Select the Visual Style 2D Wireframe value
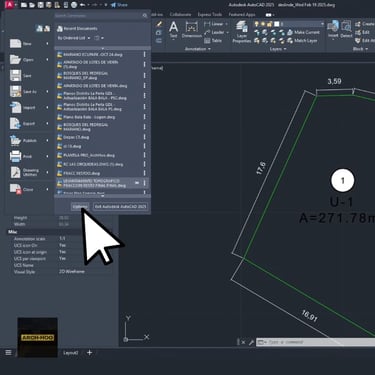This screenshot has width=375, height=375. coord(72,272)
